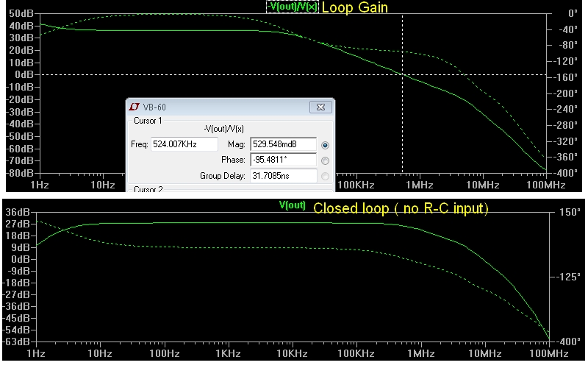The height and width of the screenshot is (368, 588).
Task: Close the VB-60 cursor dialog
Action: [x=320, y=107]
